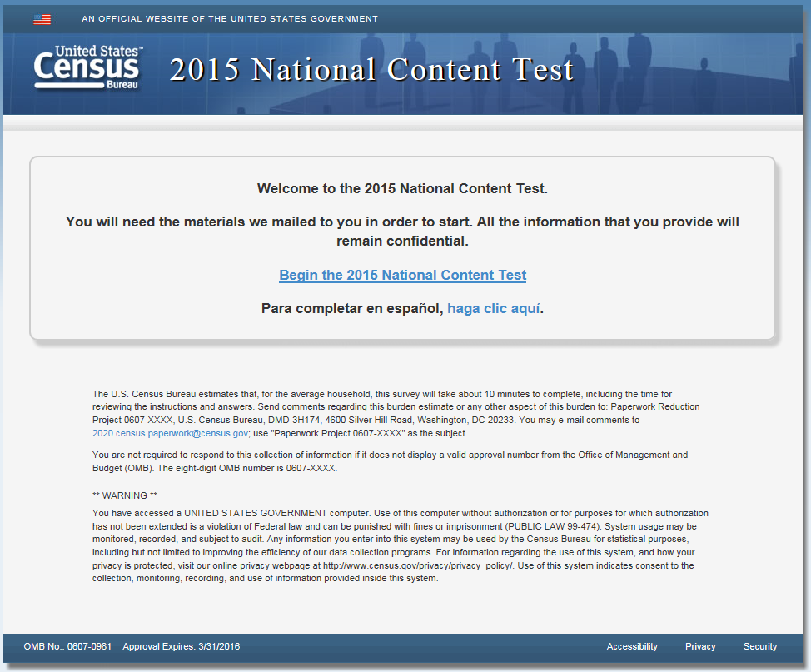Click the 2020.census.paperwork@census.gov email link
Viewport: 811px width, 672px height.
pos(170,433)
